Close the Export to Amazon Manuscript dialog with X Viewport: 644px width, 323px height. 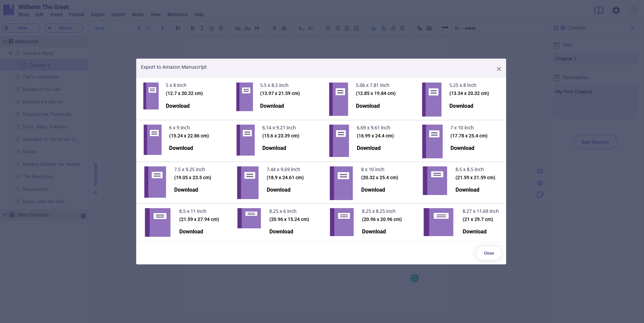click(499, 69)
